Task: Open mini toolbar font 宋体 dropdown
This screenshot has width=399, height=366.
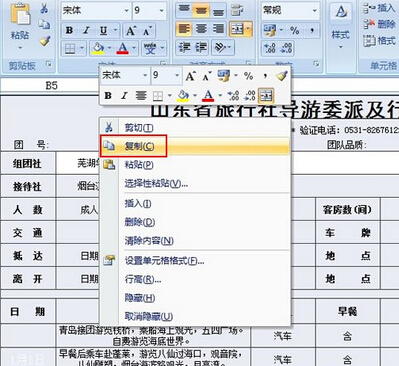Action: pos(145,75)
